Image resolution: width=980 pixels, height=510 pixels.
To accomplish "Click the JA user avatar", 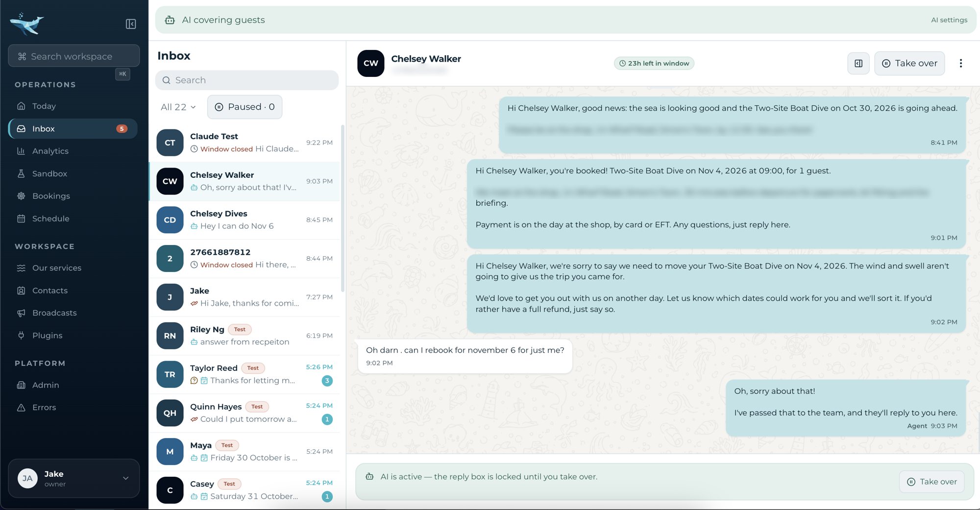I will [27, 479].
